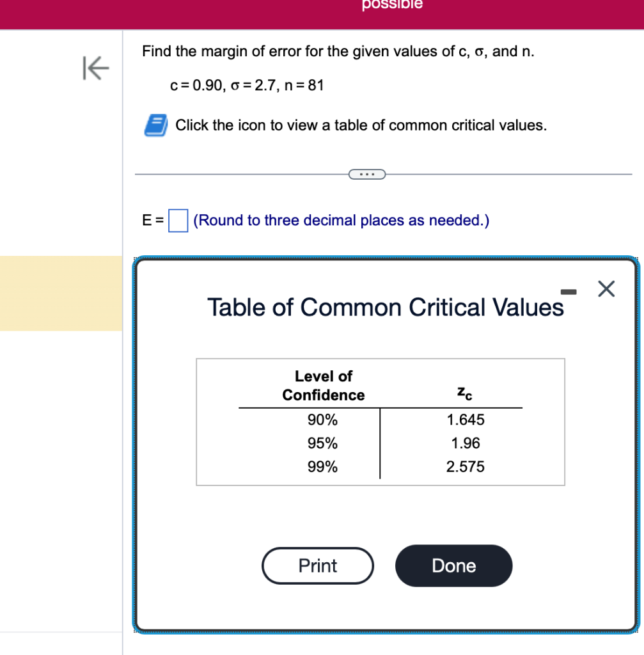
Task: Click the Table of Common Critical Values heading
Action: click(x=384, y=308)
